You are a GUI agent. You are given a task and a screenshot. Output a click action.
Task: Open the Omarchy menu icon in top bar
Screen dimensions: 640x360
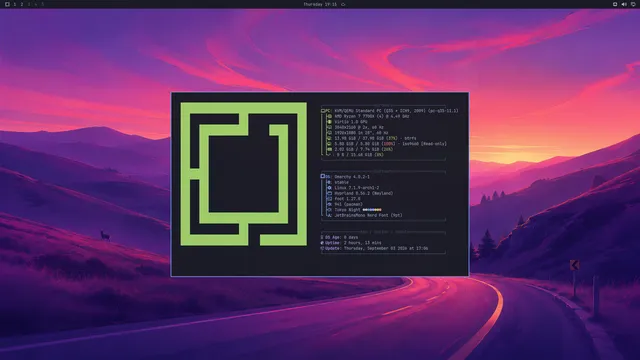tap(7, 4)
